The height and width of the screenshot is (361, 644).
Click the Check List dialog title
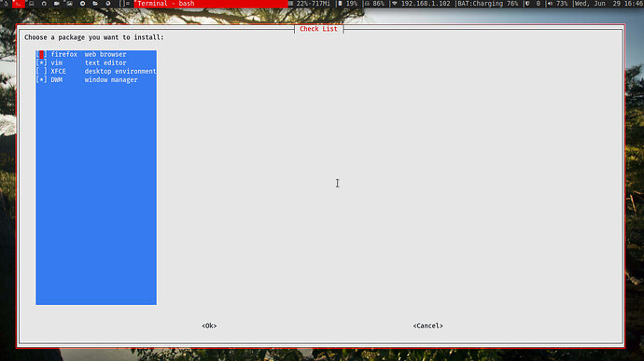pyautogui.click(x=318, y=29)
